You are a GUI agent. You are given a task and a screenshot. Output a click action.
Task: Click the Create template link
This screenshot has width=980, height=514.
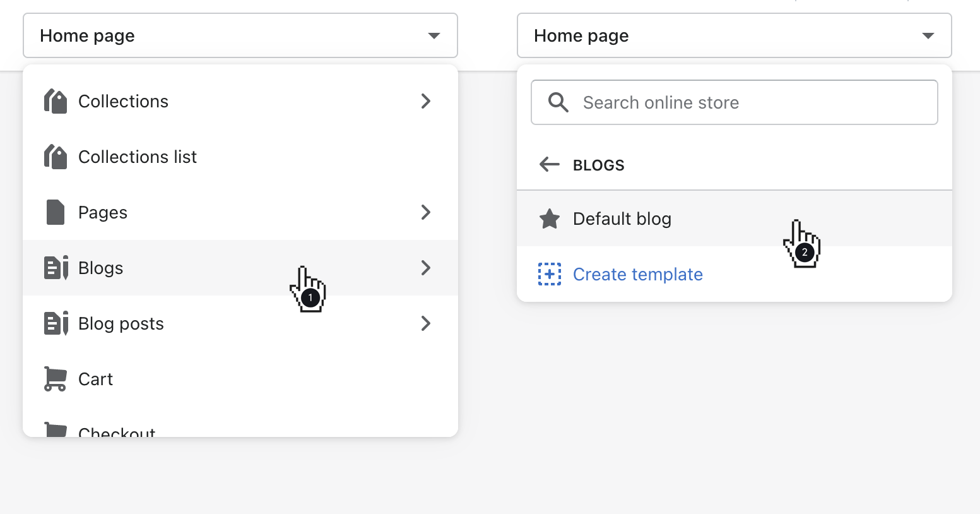637,274
